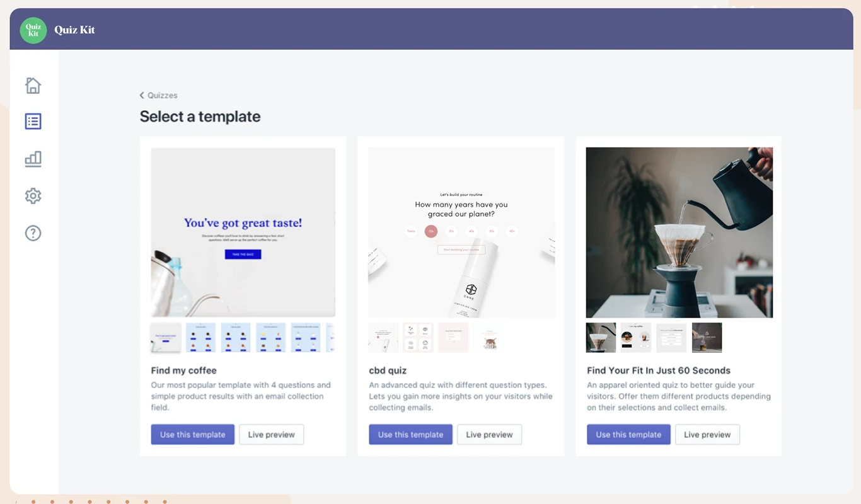
Task: Use the cbd quiz template
Action: point(411,435)
